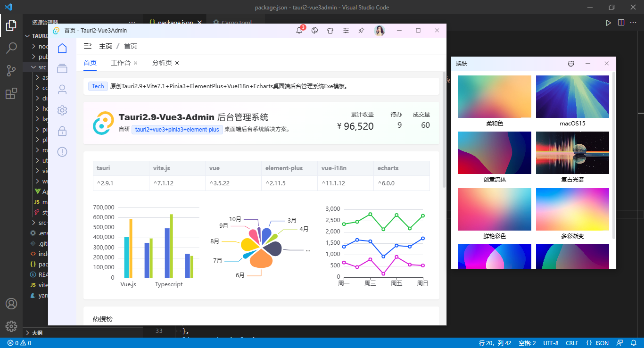
Task: Open Extensions in VS Code activity bar
Action: click(11, 93)
